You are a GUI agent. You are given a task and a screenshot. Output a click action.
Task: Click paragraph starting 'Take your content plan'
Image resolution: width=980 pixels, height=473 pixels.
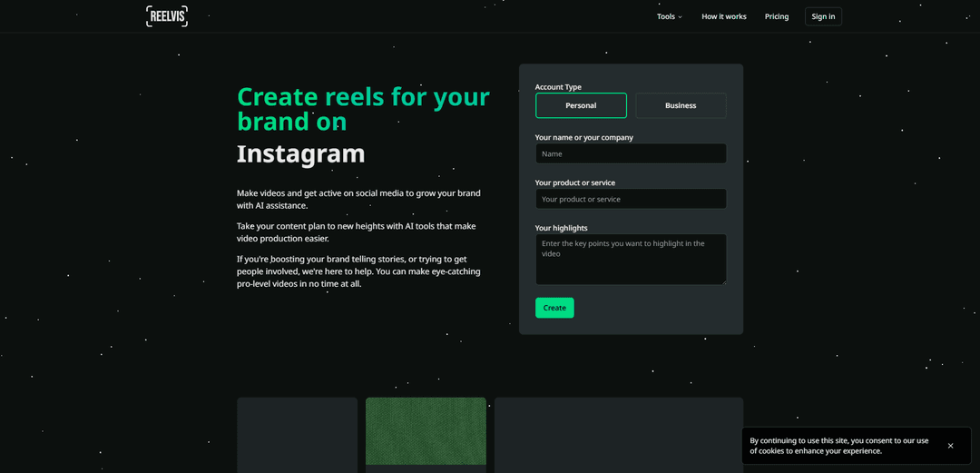[x=357, y=232]
